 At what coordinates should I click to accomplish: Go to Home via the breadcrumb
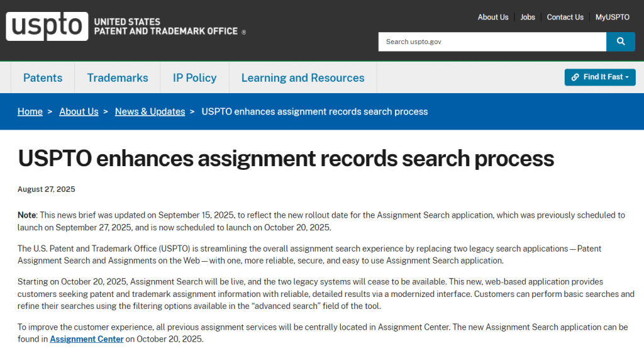coord(30,111)
